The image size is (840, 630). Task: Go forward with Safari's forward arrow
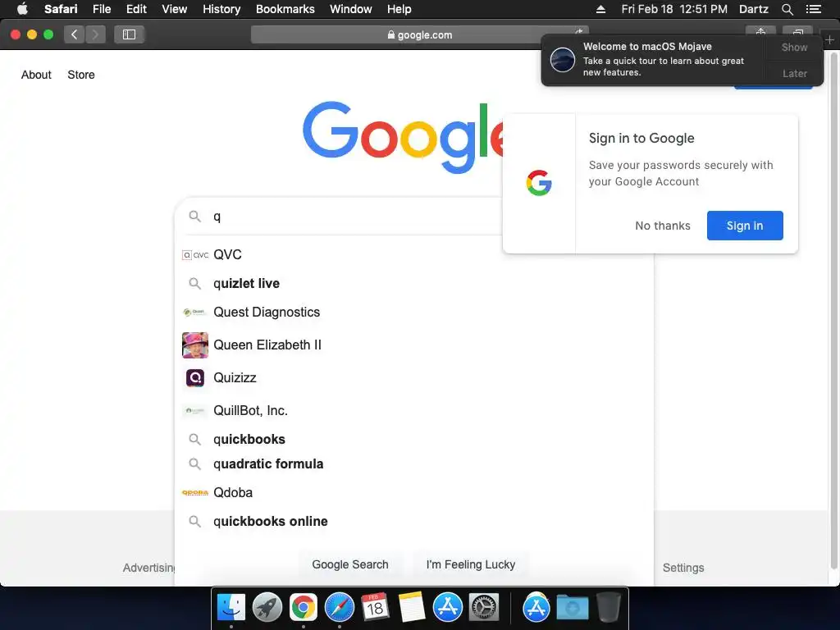[x=95, y=34]
